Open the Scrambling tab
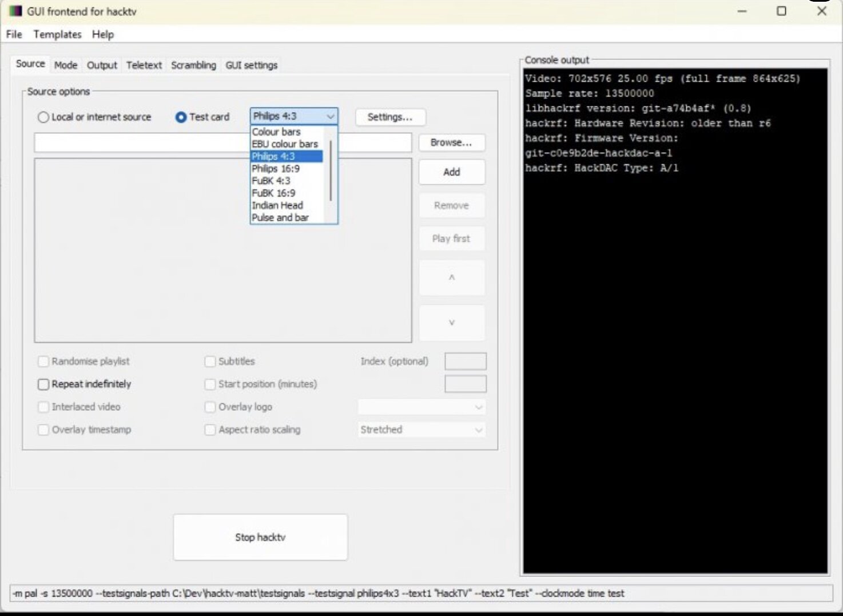The height and width of the screenshot is (616, 843). pyautogui.click(x=194, y=65)
